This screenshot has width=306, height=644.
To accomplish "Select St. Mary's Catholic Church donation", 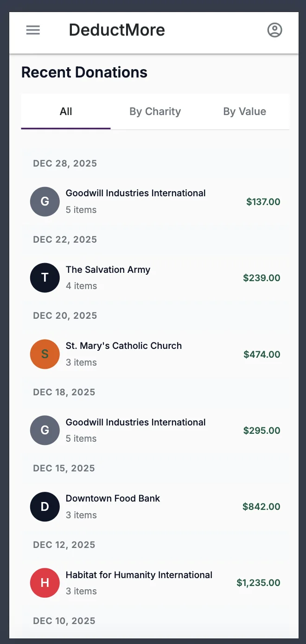I will point(124,346).
